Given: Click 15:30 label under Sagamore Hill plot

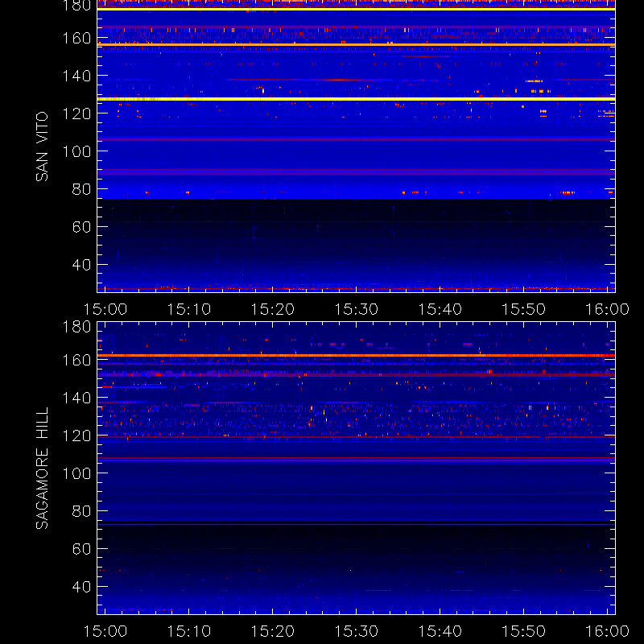Looking at the screenshot, I should (x=356, y=631).
